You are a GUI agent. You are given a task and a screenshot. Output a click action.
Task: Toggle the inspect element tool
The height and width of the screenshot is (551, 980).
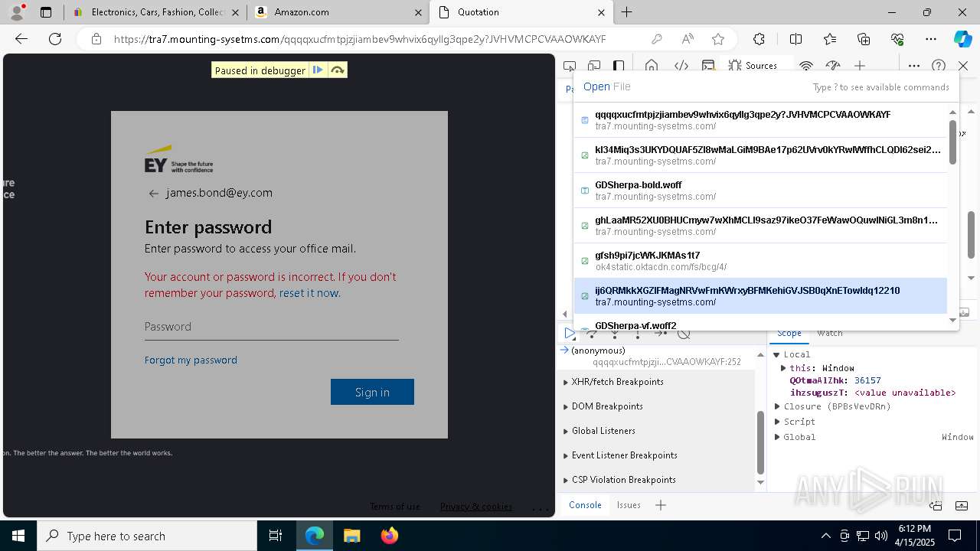click(x=570, y=66)
